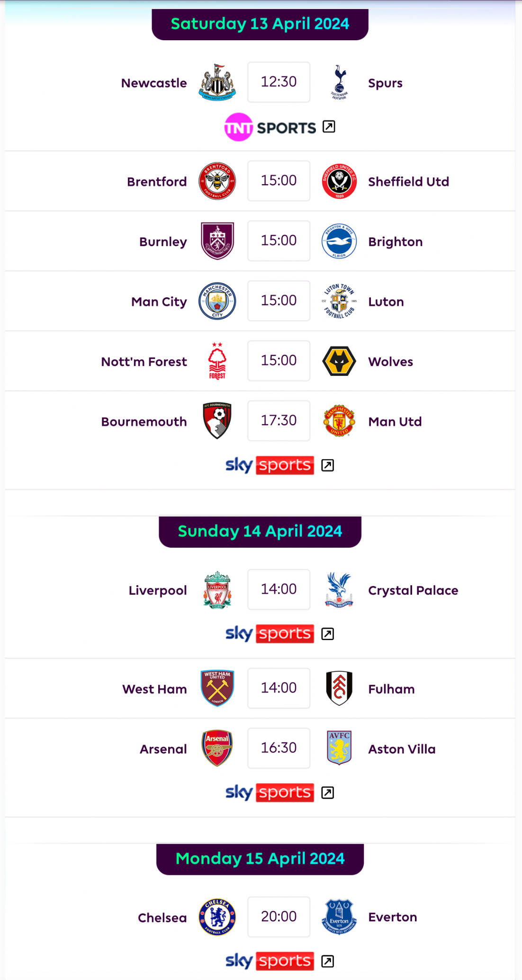This screenshot has height=980, width=522.
Task: Click the Crystal Palace eagle crest
Action: (339, 590)
